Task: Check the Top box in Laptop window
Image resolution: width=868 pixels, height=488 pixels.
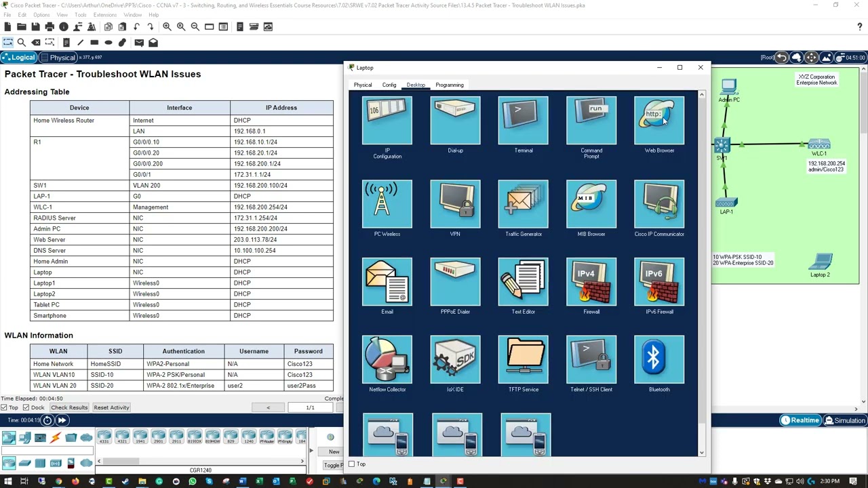Action: coord(351,464)
